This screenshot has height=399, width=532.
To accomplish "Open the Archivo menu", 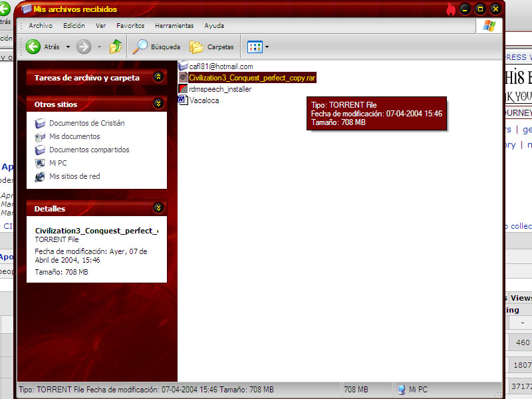I will click(x=41, y=26).
